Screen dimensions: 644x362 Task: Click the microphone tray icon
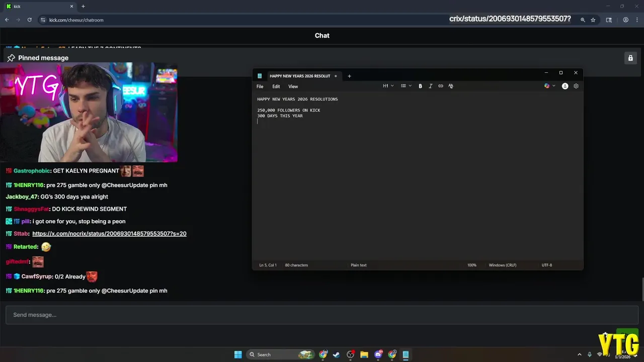tap(590, 354)
